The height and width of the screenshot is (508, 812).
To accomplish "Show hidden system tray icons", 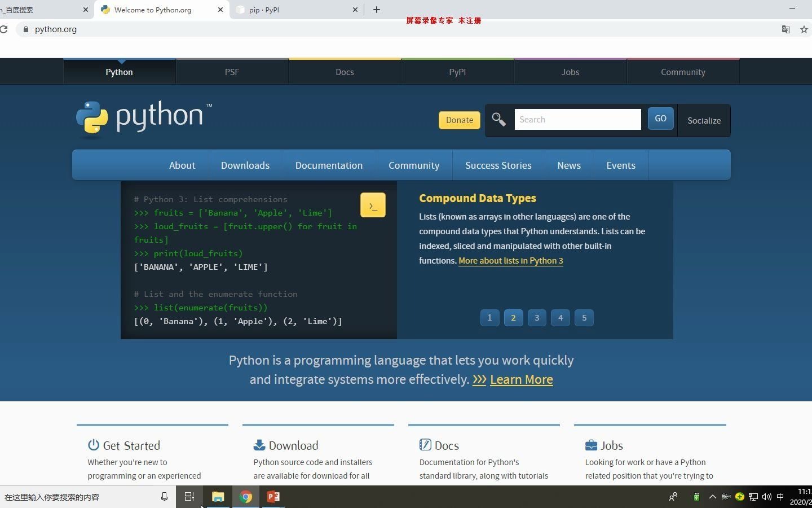I will click(x=712, y=497).
